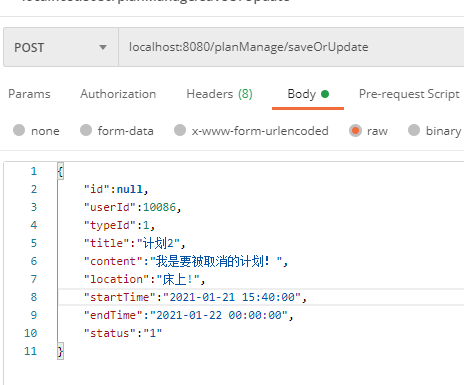Select the Body tab

308,94
